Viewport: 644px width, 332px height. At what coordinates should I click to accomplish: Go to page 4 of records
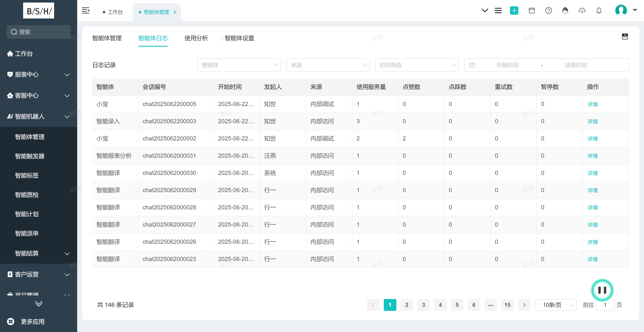(440, 305)
